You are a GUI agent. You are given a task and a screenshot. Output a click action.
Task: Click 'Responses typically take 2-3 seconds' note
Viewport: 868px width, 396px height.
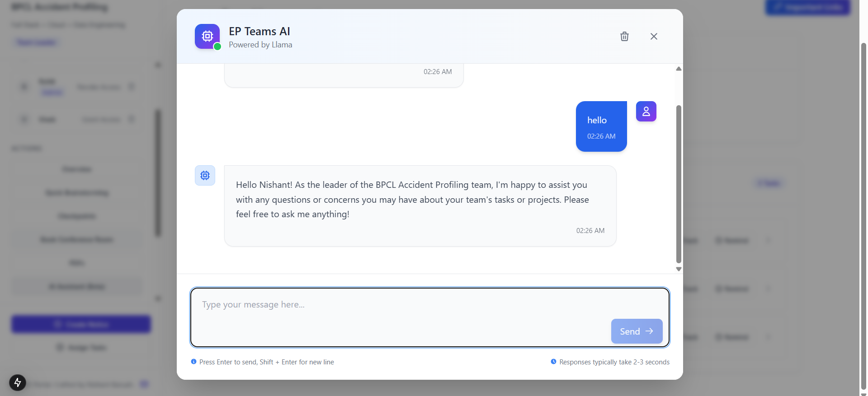pyautogui.click(x=614, y=362)
